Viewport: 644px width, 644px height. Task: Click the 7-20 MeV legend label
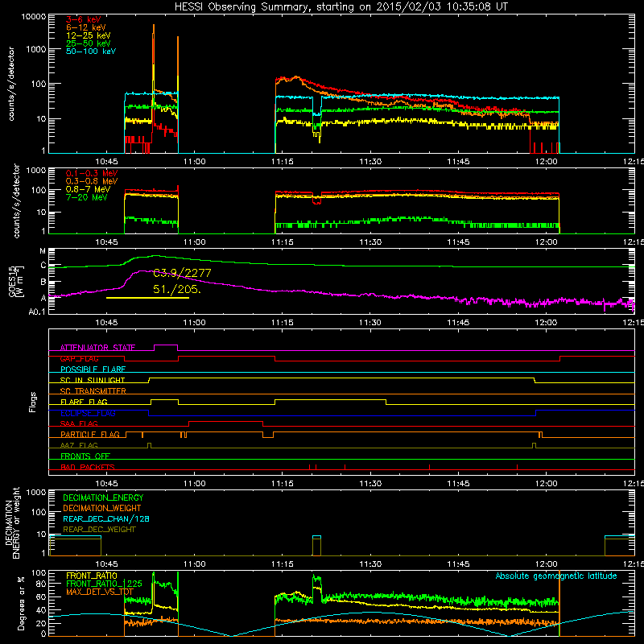click(x=87, y=197)
